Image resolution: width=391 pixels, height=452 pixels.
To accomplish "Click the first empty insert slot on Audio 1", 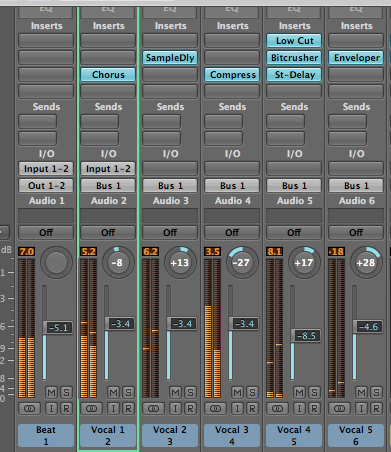I will click(46, 41).
